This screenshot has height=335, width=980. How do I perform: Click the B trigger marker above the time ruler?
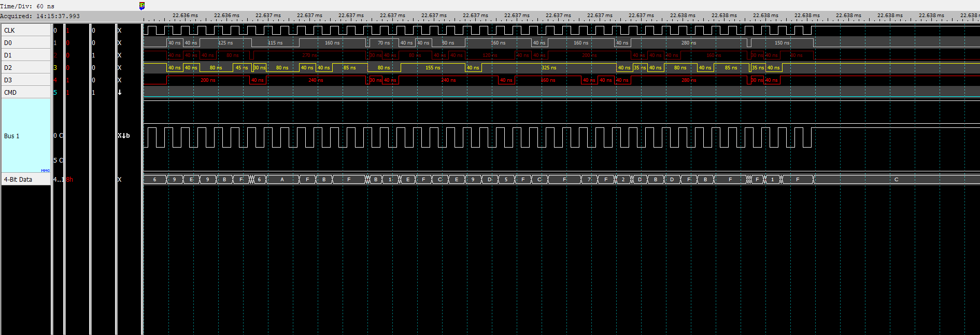click(x=142, y=6)
